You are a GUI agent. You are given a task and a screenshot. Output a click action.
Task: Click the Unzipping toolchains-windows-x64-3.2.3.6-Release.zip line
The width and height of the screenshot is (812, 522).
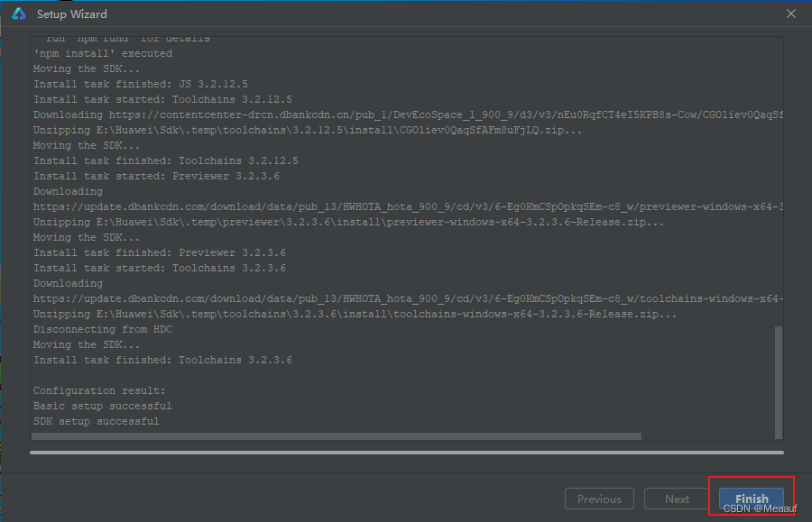coord(355,314)
